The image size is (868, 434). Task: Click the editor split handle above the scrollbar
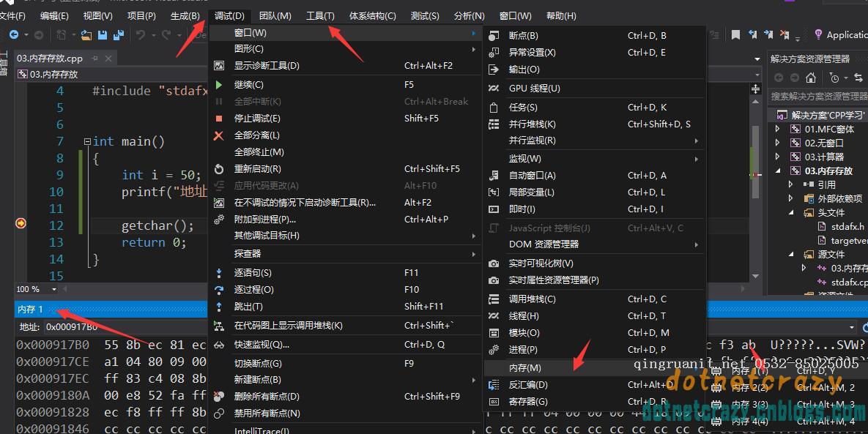[756, 89]
